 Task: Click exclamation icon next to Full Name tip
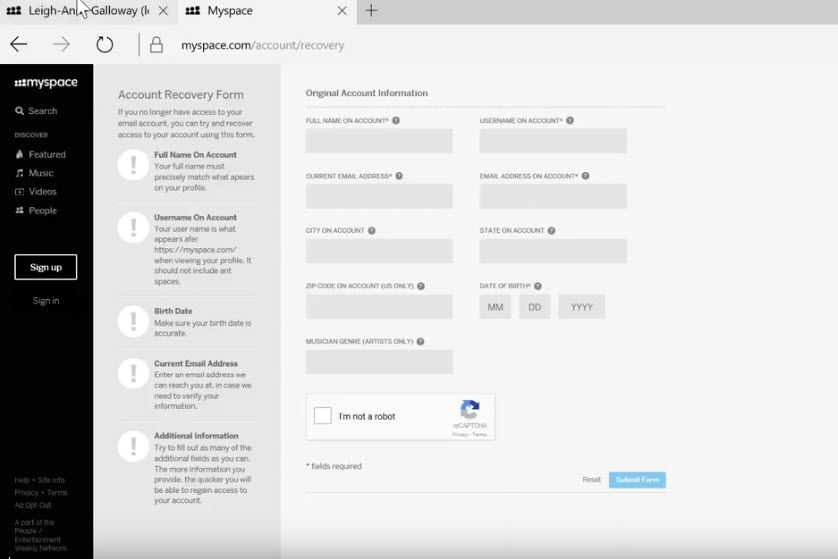[133, 165]
